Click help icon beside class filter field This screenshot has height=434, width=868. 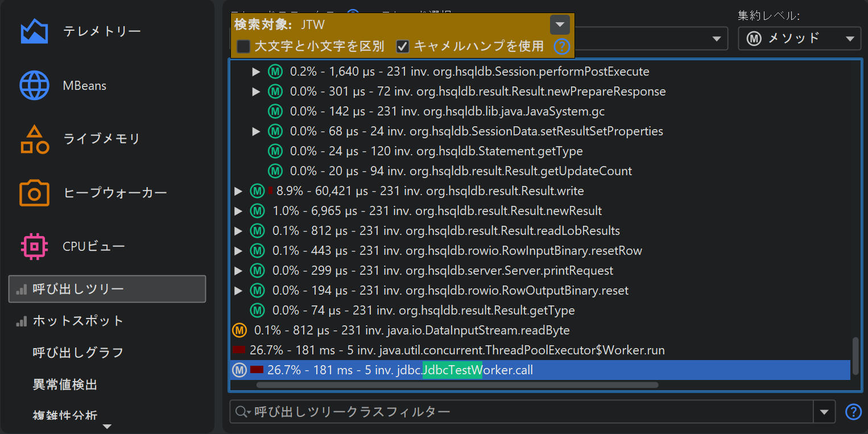(x=853, y=411)
